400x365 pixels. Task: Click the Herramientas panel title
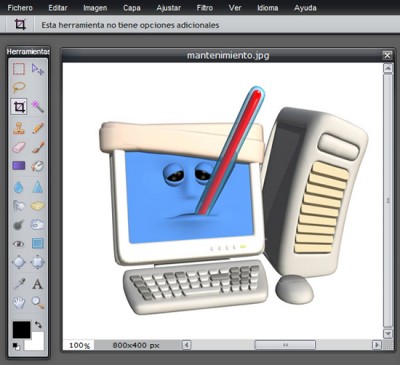(x=28, y=52)
